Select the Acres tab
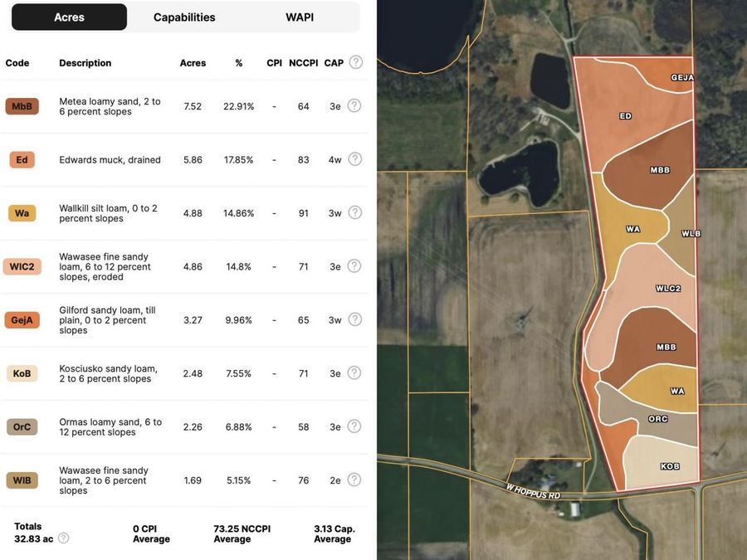This screenshot has width=747, height=560. pyautogui.click(x=69, y=17)
